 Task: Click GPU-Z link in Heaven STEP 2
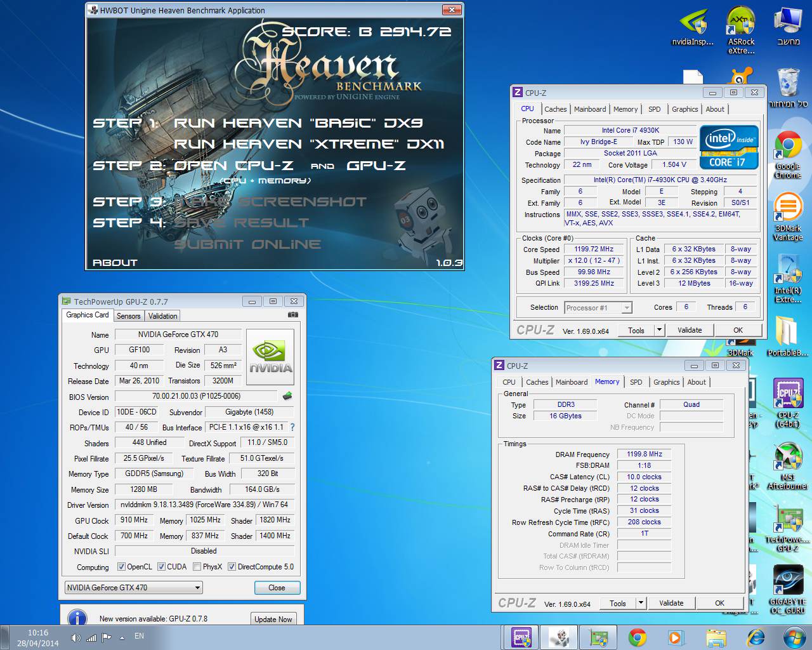coord(376,166)
